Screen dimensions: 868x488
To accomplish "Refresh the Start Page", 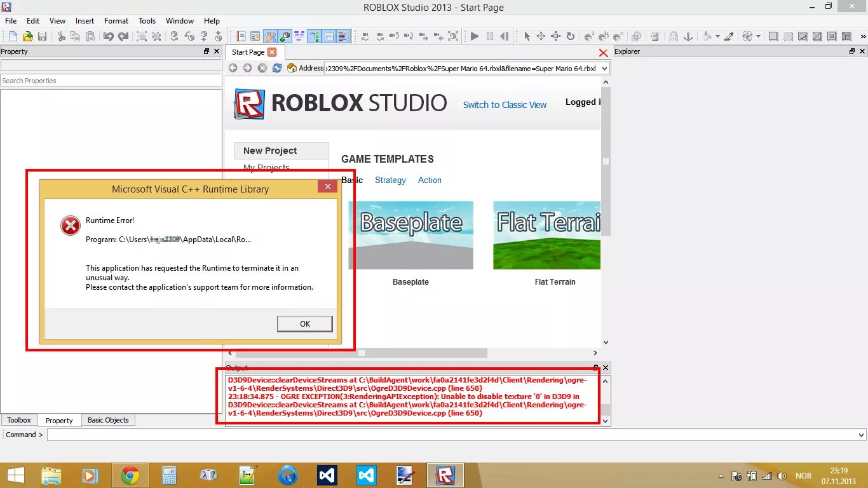I will click(276, 68).
